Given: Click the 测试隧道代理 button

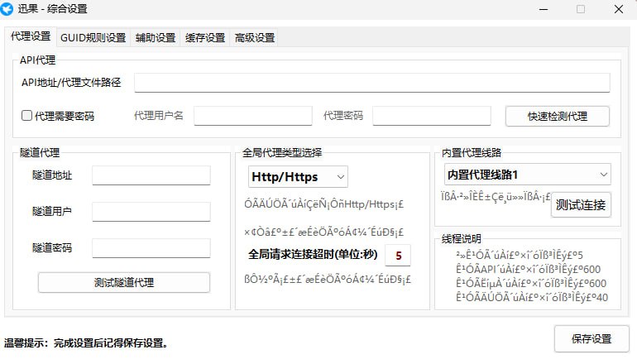Looking at the screenshot, I should pos(124,282).
